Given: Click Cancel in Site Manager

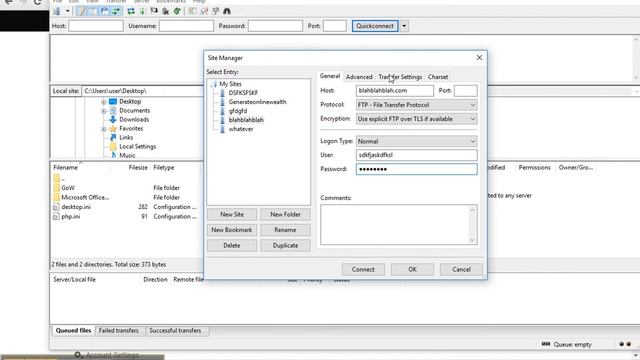Looking at the screenshot, I should [x=461, y=269].
